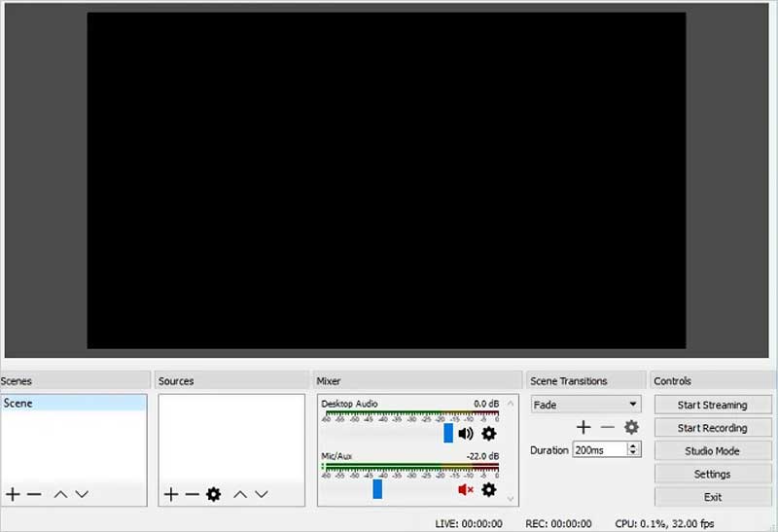Click Start Streaming button
This screenshot has width=778, height=532.
pos(712,405)
